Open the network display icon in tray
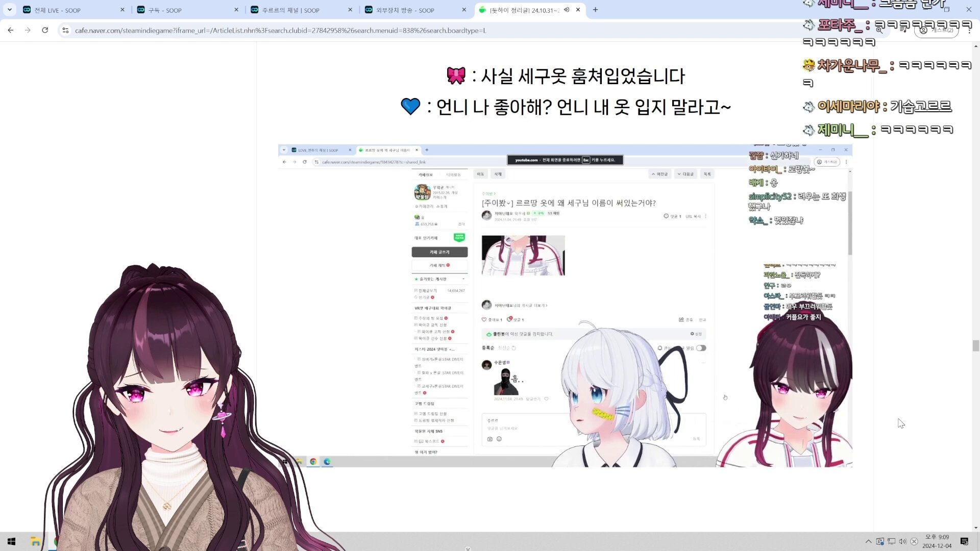 coord(891,541)
